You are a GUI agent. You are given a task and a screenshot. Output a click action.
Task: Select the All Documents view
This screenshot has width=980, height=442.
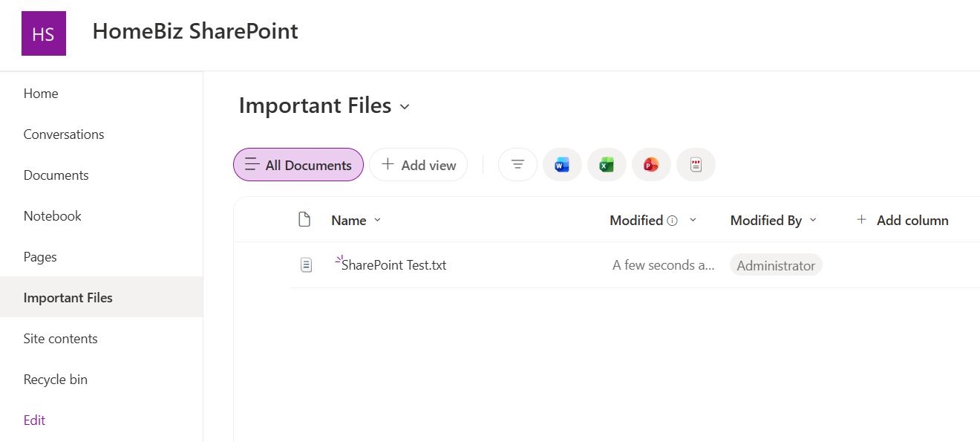[x=298, y=165]
